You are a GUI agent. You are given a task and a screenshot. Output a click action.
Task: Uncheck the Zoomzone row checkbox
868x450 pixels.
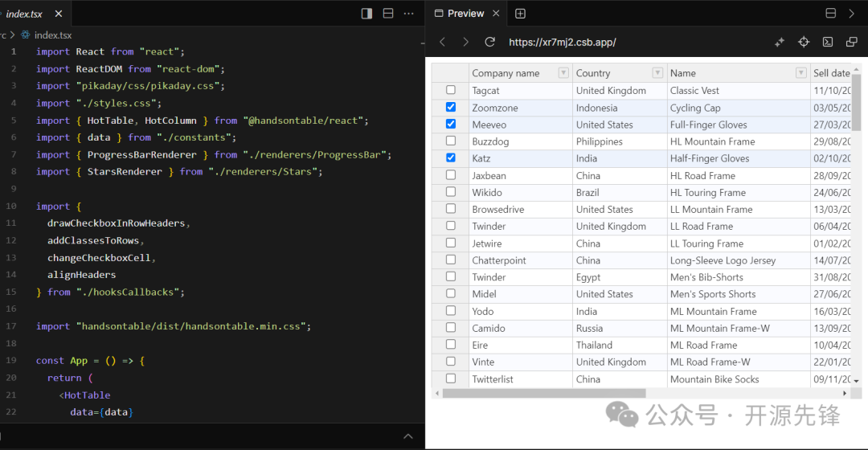click(x=451, y=107)
